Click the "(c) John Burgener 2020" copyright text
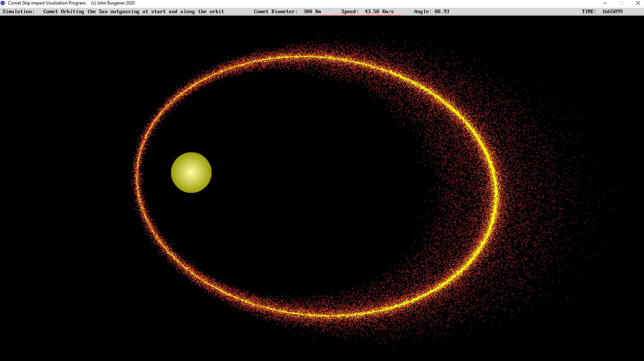 click(x=113, y=3)
